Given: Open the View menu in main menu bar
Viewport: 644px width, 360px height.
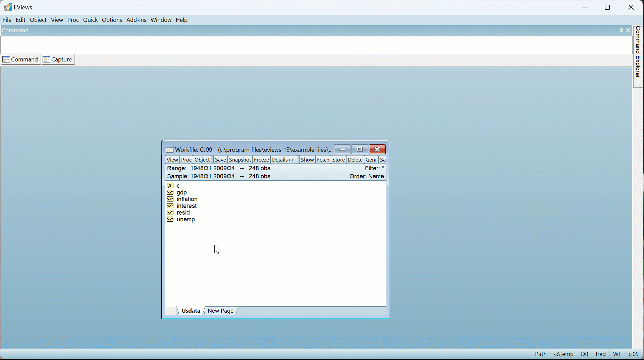Looking at the screenshot, I should point(57,20).
